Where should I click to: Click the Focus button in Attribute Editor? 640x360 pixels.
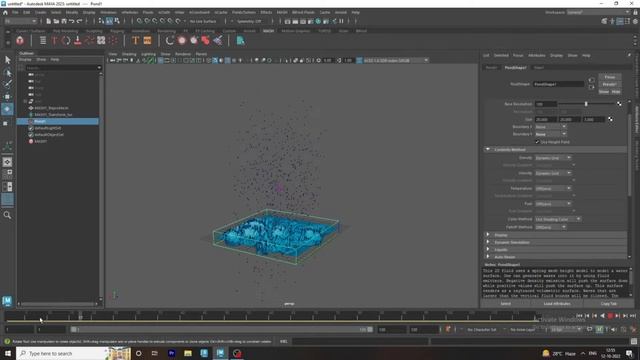click(610, 77)
